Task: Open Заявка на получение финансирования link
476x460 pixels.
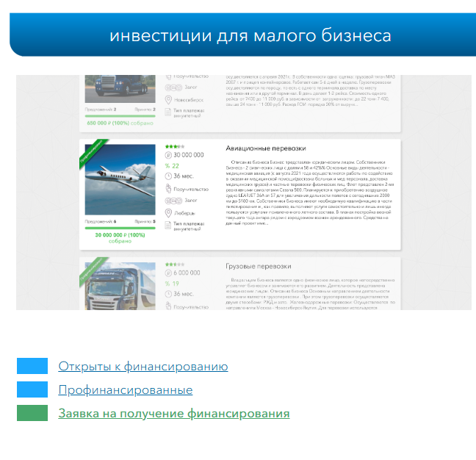Action: [x=174, y=413]
